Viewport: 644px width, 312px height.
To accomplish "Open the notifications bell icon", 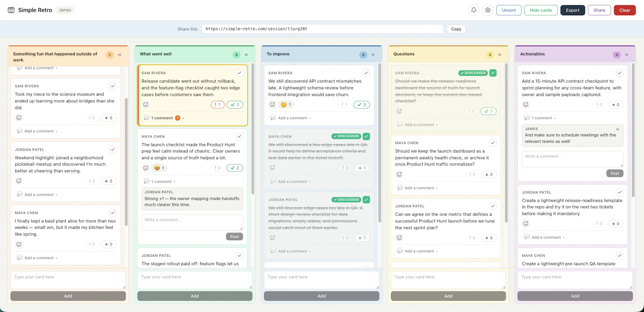I will pos(474,10).
